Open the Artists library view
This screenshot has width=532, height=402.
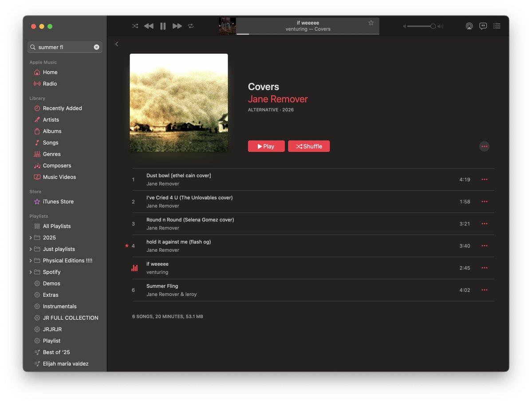coord(51,120)
